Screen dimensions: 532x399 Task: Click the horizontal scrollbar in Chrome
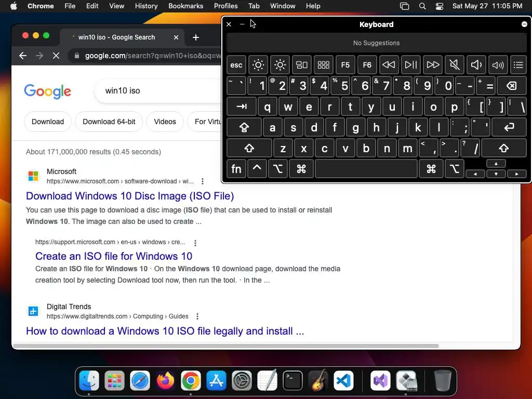(x=226, y=346)
